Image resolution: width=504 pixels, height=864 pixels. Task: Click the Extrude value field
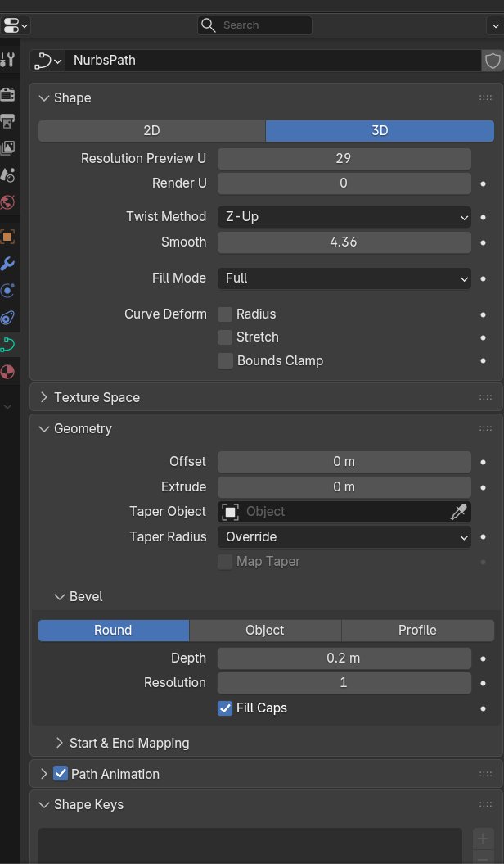tap(344, 487)
